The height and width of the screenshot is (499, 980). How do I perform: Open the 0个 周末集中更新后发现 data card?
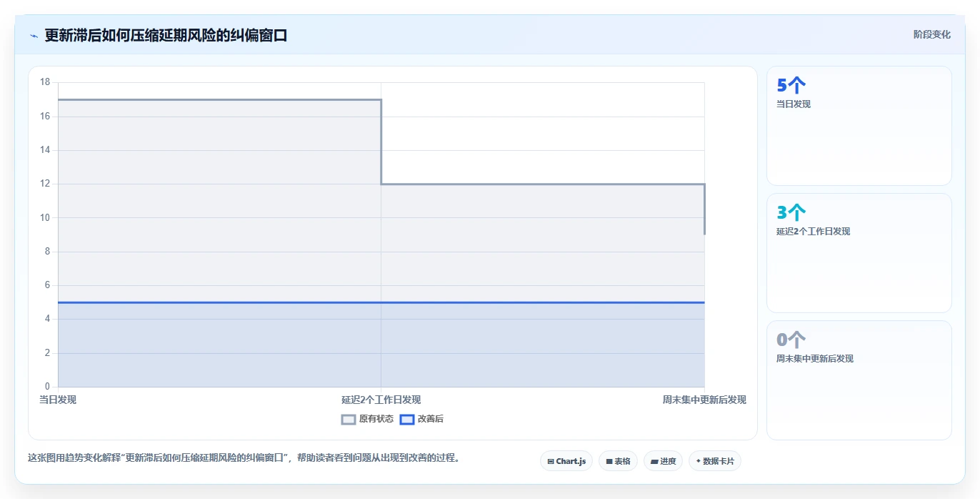859,380
